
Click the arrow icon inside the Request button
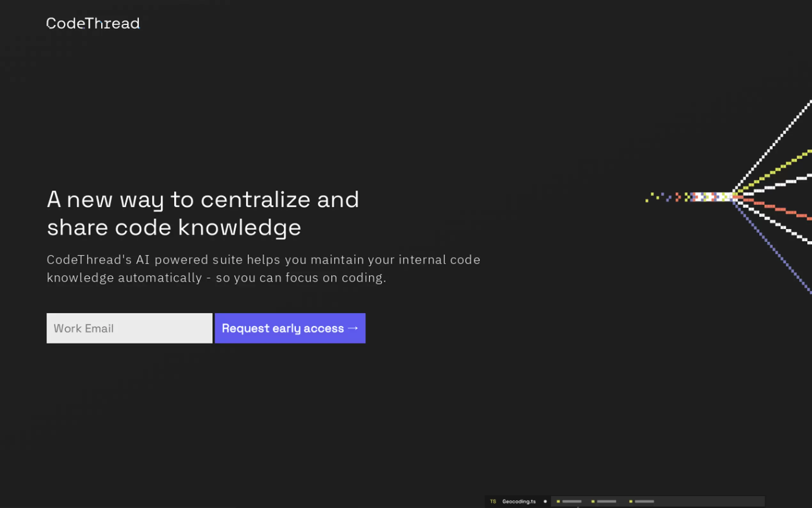353,328
